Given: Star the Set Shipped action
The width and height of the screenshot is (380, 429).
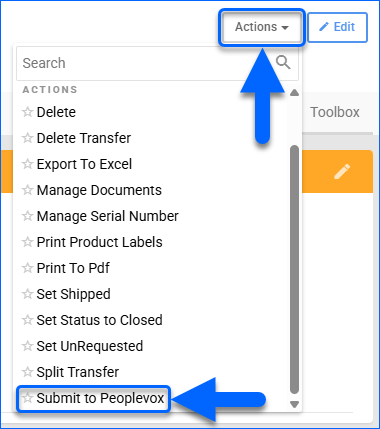Looking at the screenshot, I should (27, 294).
